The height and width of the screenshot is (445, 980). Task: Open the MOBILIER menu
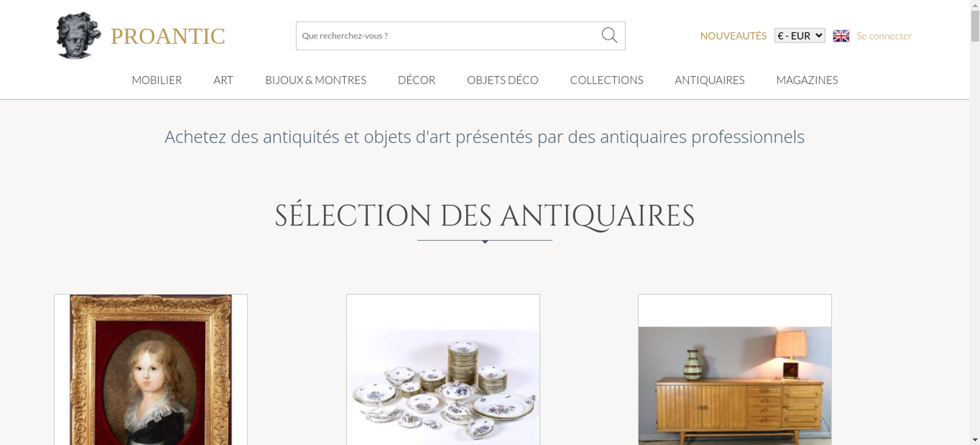[x=157, y=80]
